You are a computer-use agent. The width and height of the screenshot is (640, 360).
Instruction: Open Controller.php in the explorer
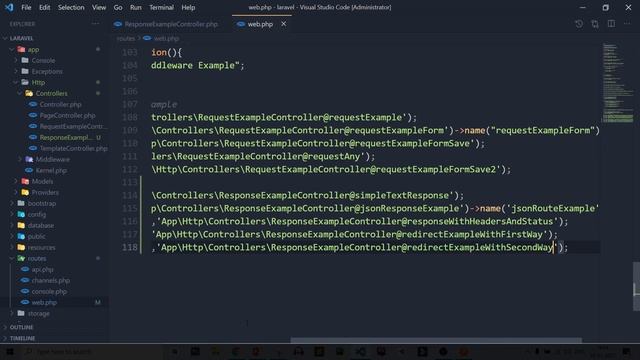60,104
